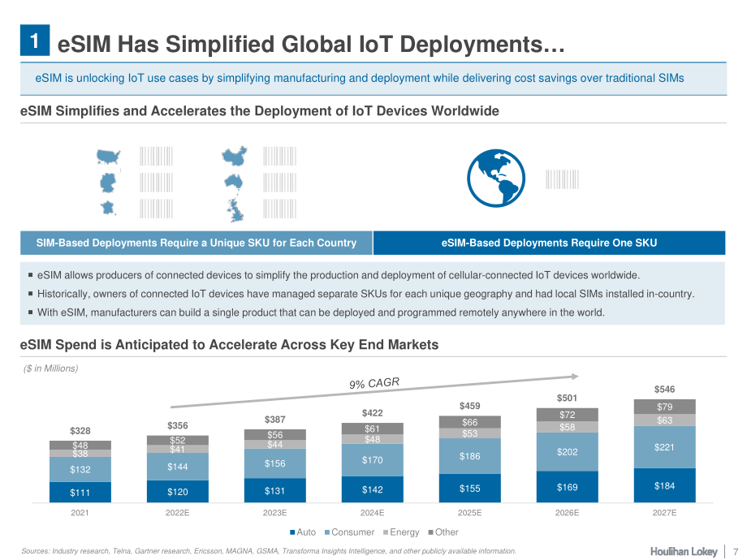
Task: Click the $546 total label above 2027E
Action: tap(664, 390)
